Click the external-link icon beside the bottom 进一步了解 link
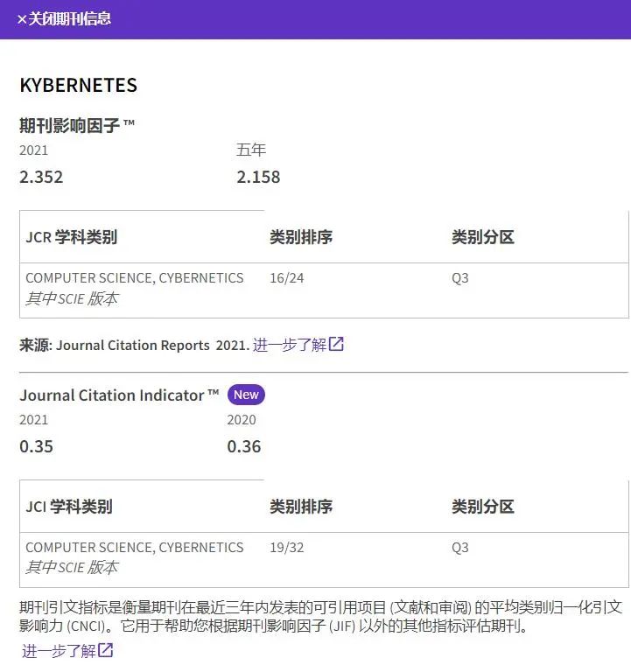Screen dimensions: 631x672 pyautogui.click(x=106, y=650)
